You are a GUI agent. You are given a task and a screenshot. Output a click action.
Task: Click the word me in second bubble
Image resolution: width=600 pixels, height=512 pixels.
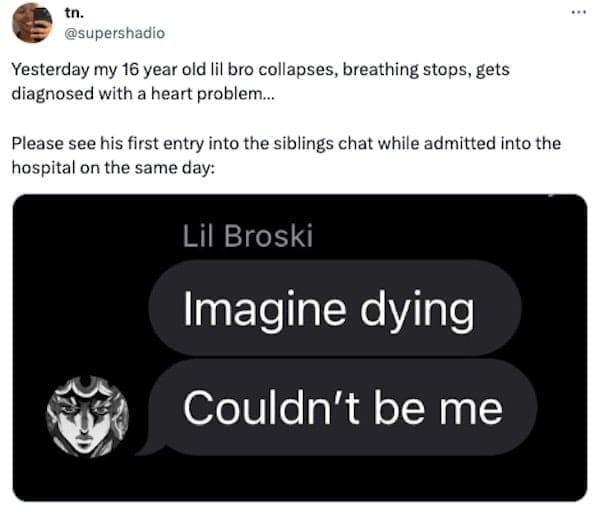click(473, 408)
